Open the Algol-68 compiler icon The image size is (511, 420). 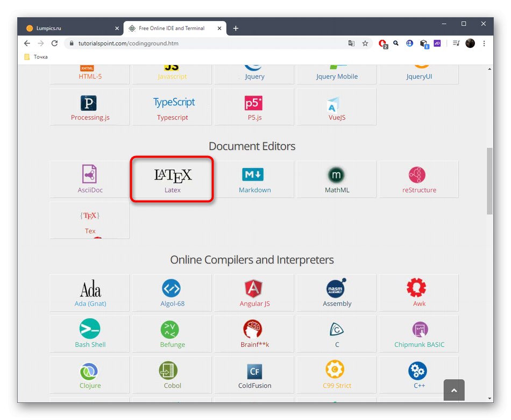[171, 288]
